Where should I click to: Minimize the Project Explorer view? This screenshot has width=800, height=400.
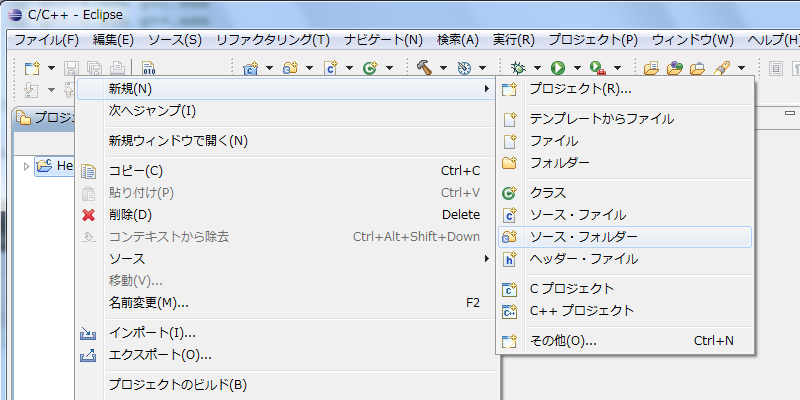pos(790,113)
